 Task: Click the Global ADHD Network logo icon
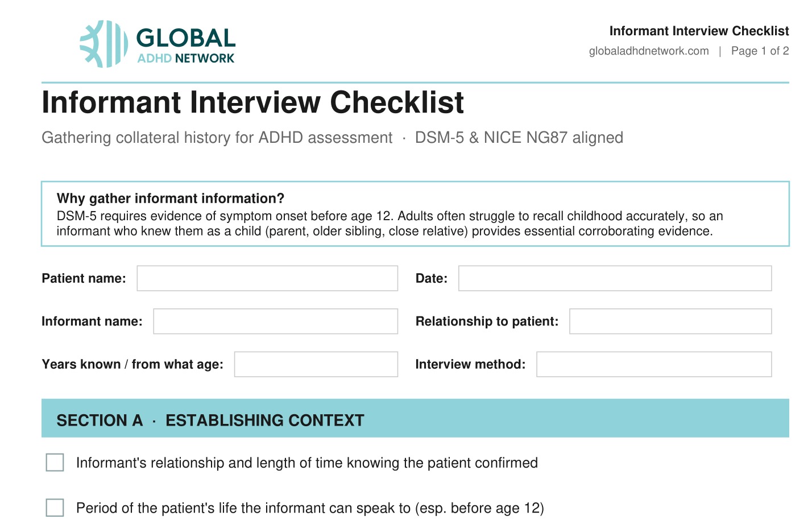(104, 44)
